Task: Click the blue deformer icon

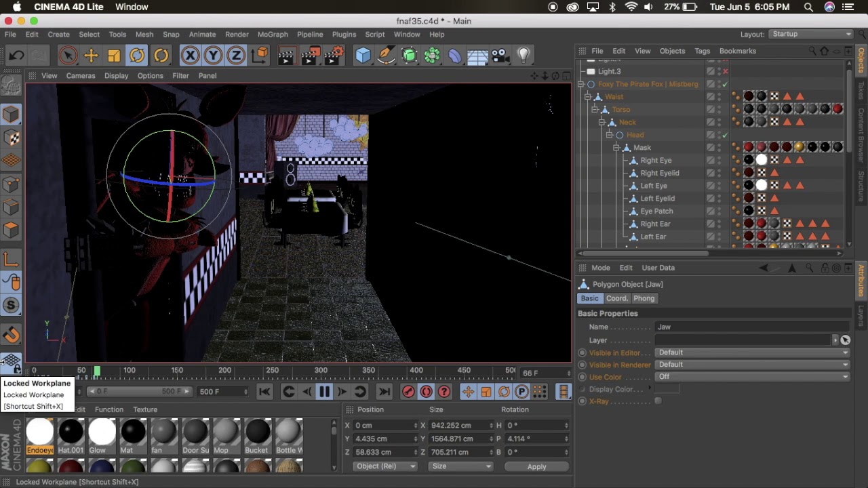Action: coord(454,56)
